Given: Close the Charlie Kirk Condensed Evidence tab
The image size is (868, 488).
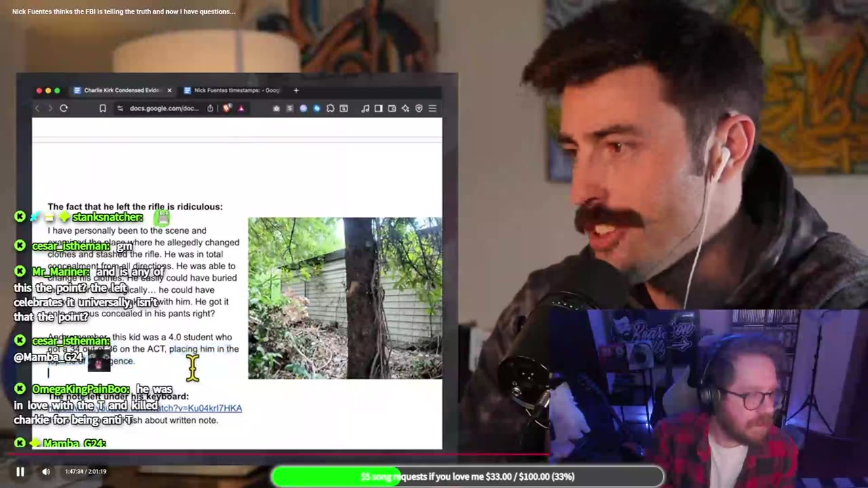Looking at the screenshot, I should (x=170, y=90).
